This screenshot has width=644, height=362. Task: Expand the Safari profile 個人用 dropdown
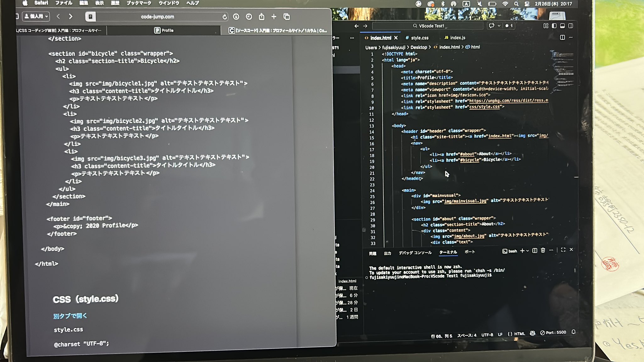36,16
